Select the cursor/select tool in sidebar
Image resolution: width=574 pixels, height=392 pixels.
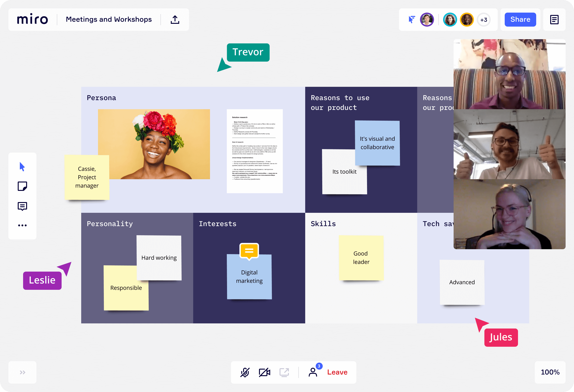coord(22,167)
